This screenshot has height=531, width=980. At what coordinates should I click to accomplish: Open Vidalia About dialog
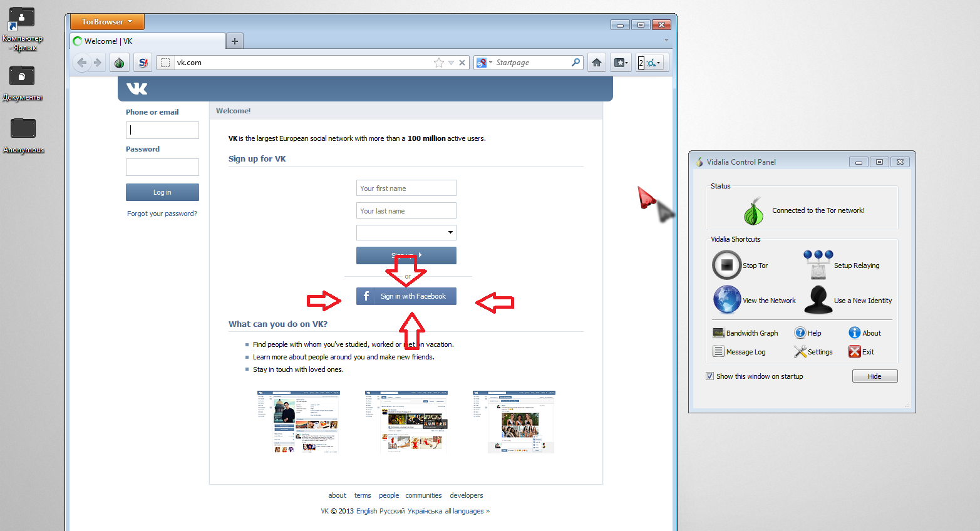pyautogui.click(x=865, y=333)
